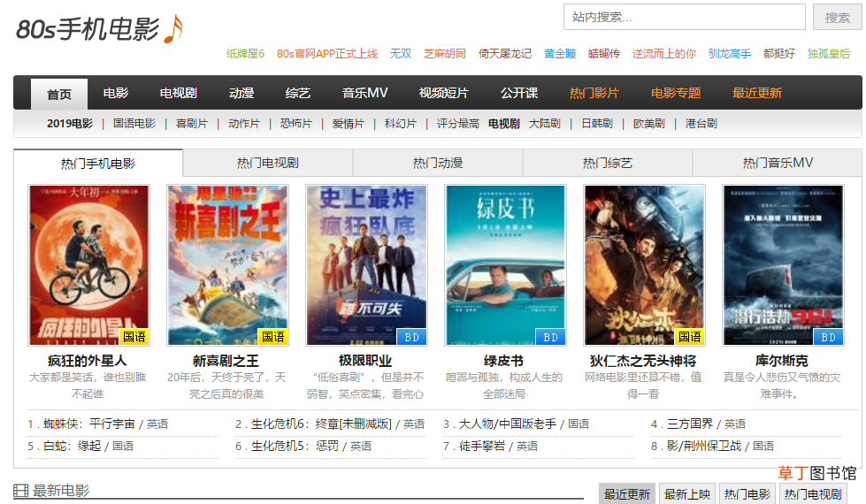Switch to the 最新上映 bottom tab
Viewport: 866px width, 504px height.
click(687, 494)
